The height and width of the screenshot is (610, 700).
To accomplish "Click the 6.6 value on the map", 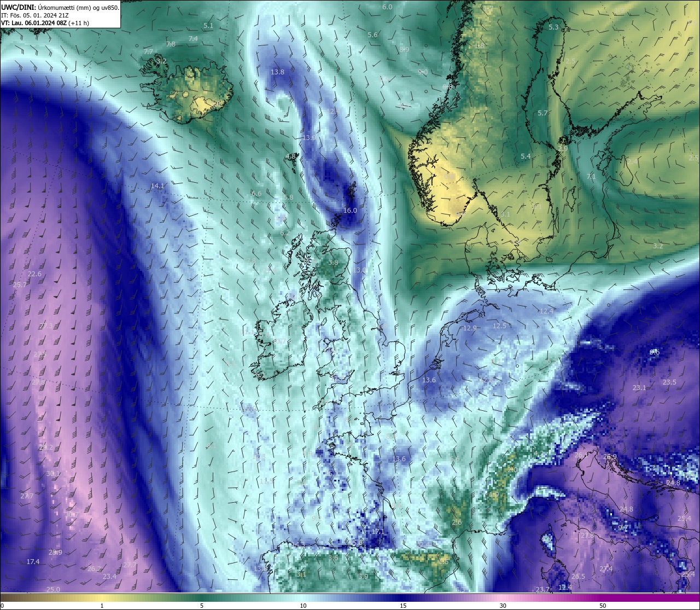I will [256, 194].
